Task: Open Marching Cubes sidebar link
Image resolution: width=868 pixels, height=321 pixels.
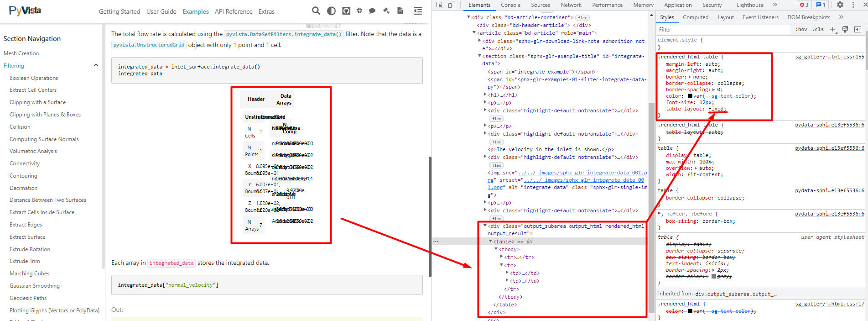Action: click(x=29, y=273)
